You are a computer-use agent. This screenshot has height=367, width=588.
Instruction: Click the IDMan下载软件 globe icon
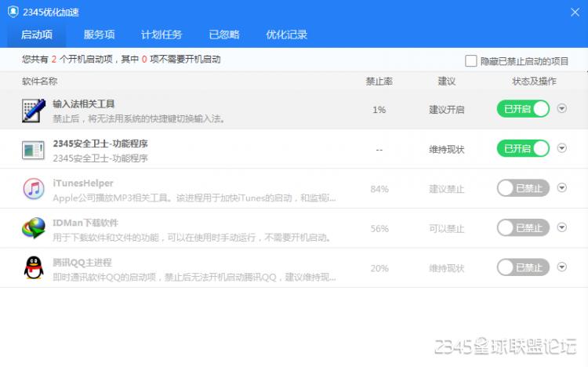(x=34, y=228)
